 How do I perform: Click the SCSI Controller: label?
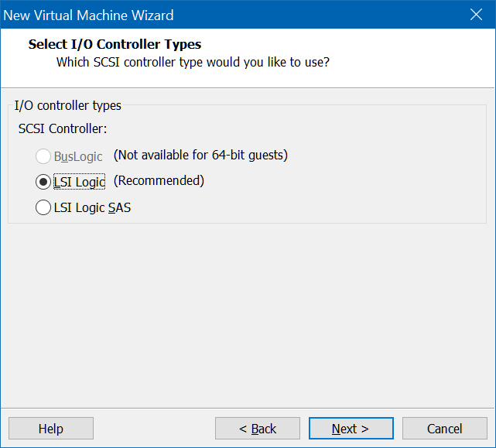click(x=63, y=128)
